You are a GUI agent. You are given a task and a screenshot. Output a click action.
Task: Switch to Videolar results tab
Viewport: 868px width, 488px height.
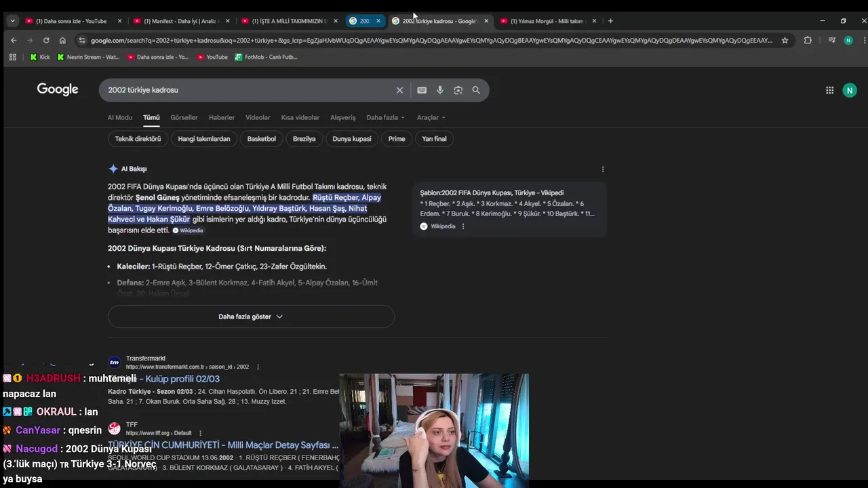coord(258,117)
